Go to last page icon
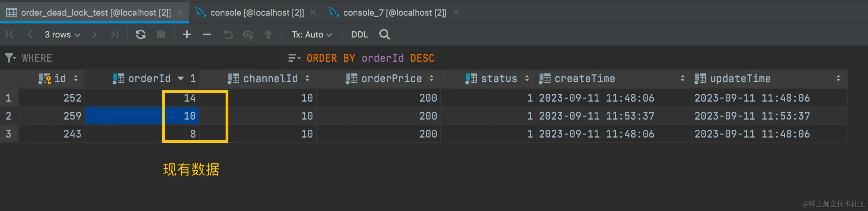868x211 pixels. click(114, 34)
